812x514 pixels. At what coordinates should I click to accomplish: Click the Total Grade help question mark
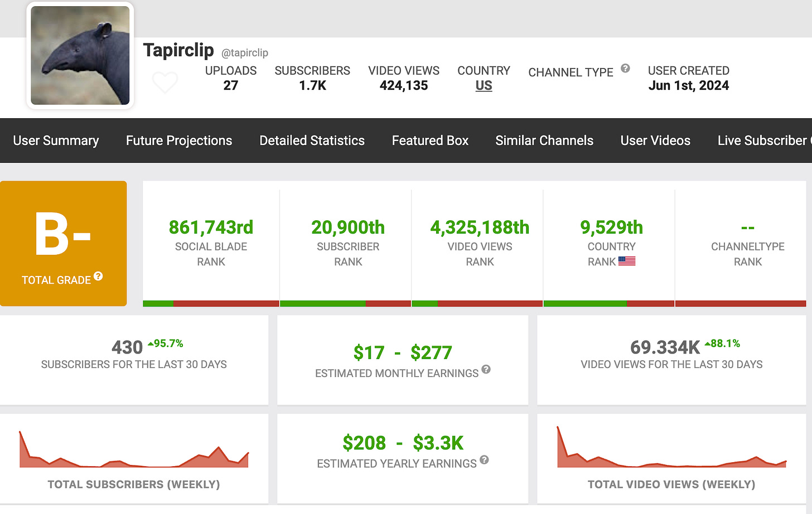coord(98,276)
